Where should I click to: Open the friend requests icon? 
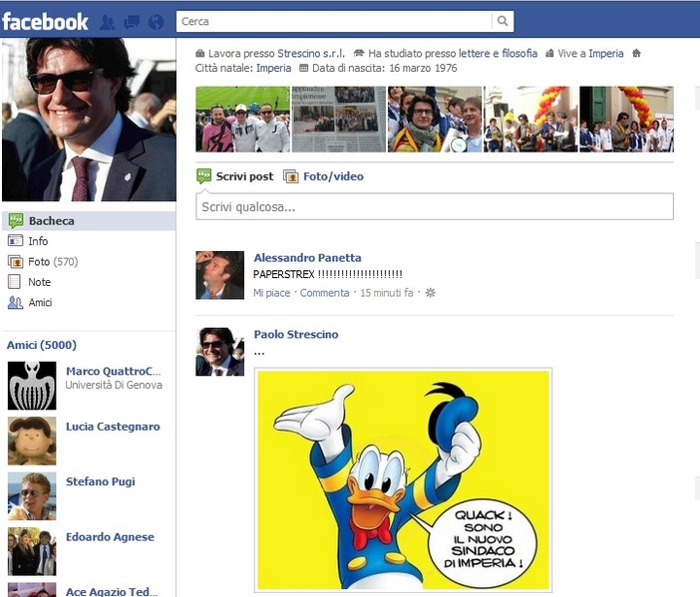[x=107, y=22]
